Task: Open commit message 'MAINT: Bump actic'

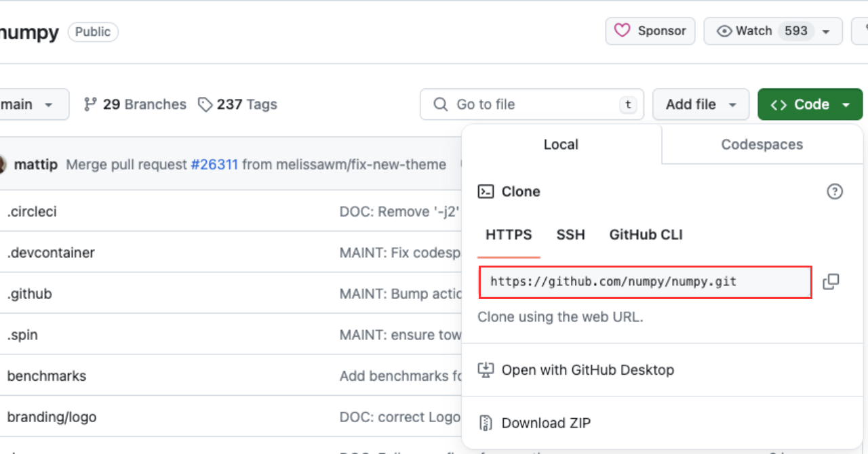Action: (400, 294)
